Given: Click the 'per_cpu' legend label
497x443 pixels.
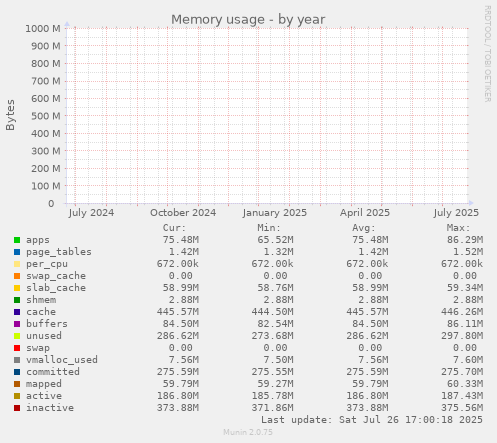Looking at the screenshot, I should coord(47,264).
